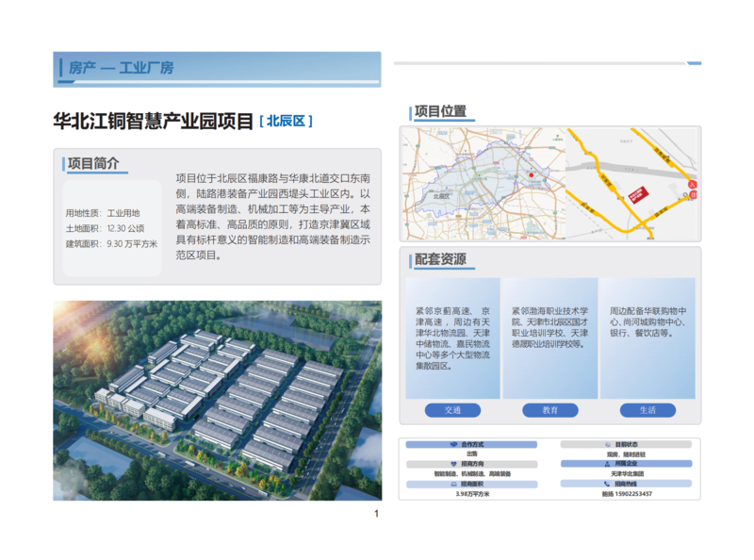Click the [北辰区] district tag
The height and width of the screenshot is (560, 754).
[286, 122]
